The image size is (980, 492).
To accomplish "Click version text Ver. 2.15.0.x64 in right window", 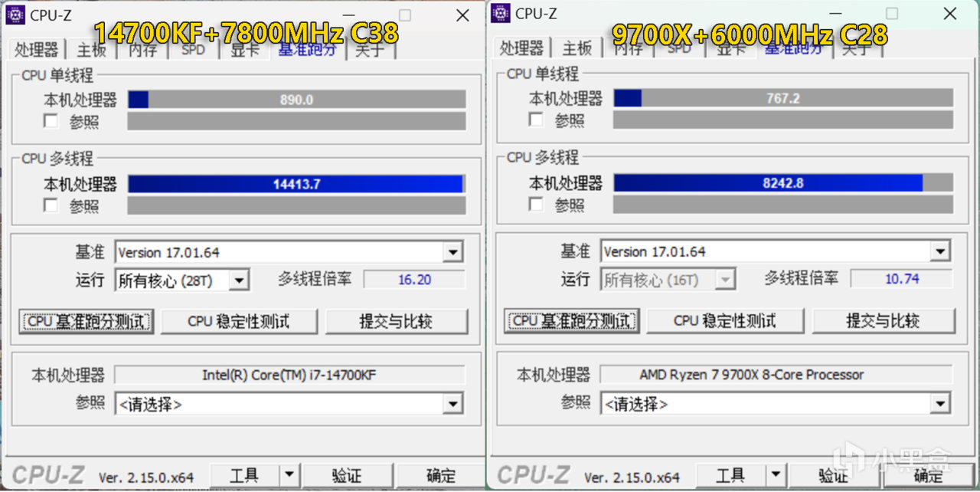I will pos(632,477).
